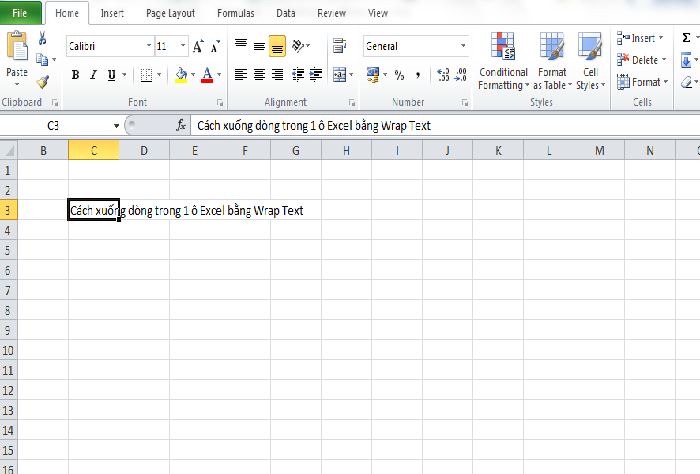Image resolution: width=700 pixels, height=474 pixels.
Task: Align text right
Action: coord(277,75)
